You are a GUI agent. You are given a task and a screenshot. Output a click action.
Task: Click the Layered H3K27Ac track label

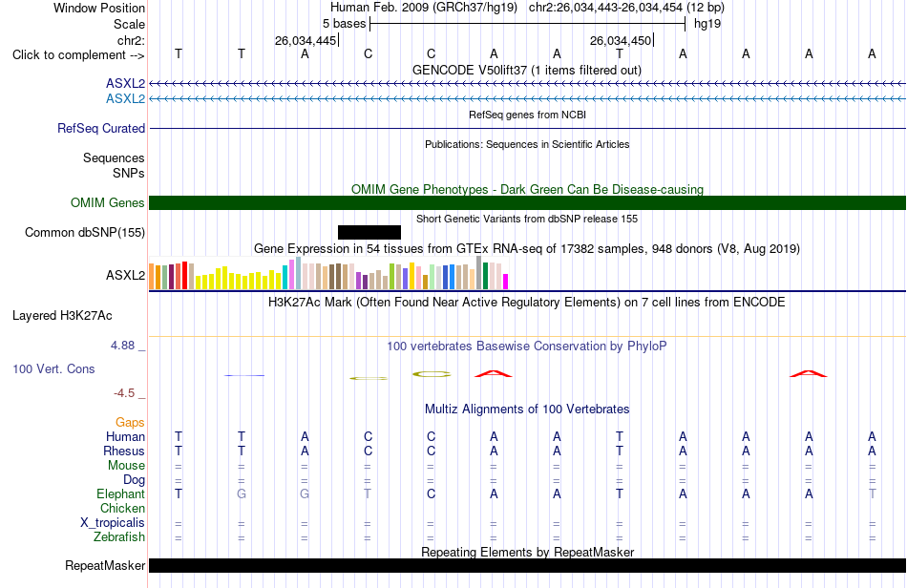pyautogui.click(x=62, y=316)
